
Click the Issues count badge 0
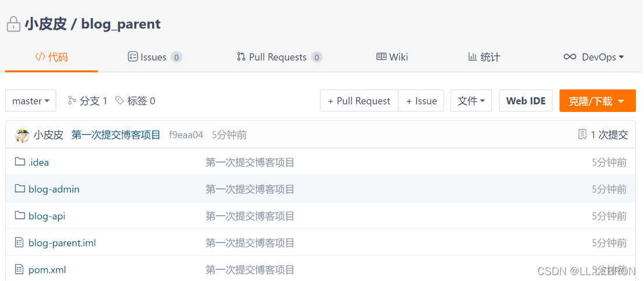click(177, 58)
